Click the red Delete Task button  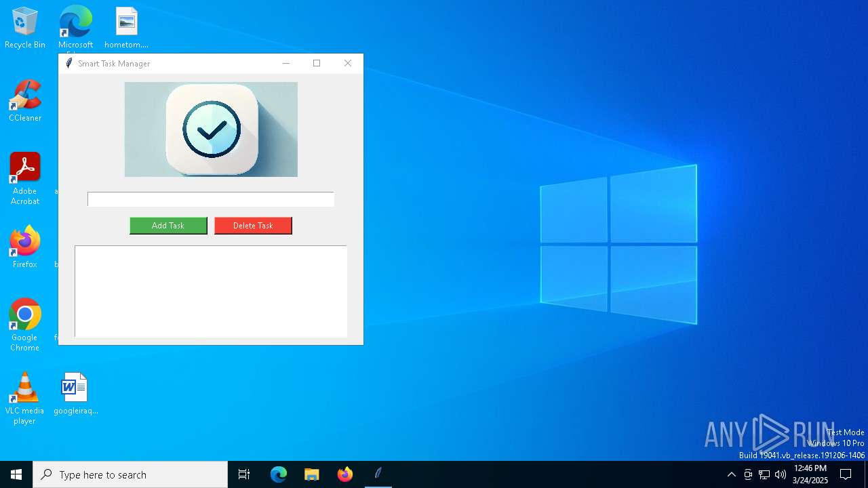point(253,226)
